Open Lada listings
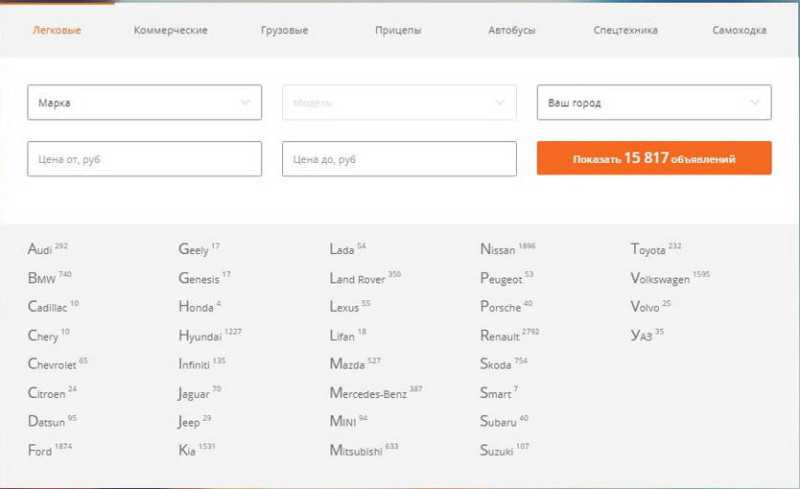This screenshot has width=800, height=489. click(342, 249)
